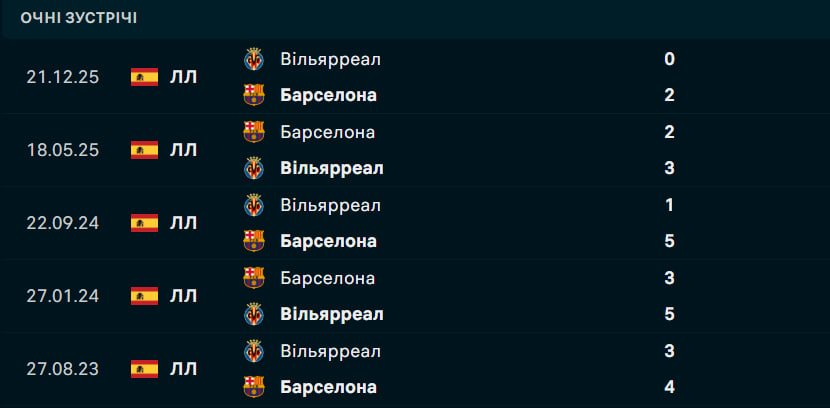Click Barcelona's score 5 on 22.09.24
Screen dimensions: 830x408
click(x=669, y=241)
